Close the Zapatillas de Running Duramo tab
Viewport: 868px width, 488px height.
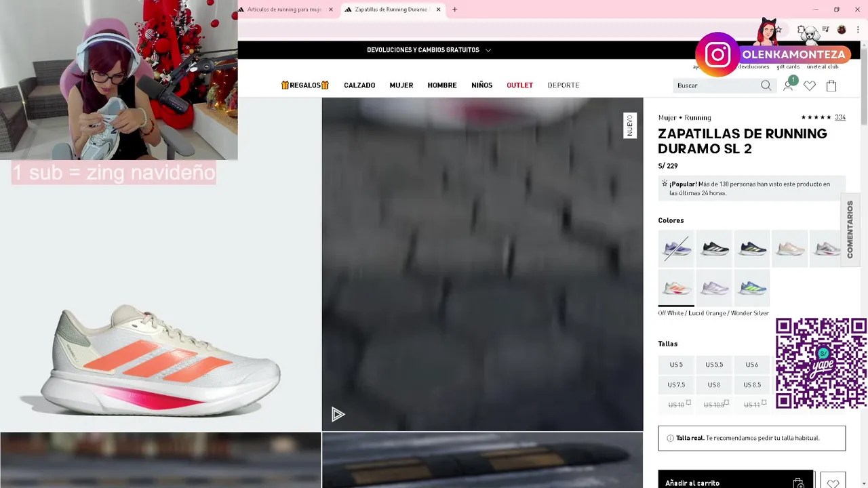(438, 9)
